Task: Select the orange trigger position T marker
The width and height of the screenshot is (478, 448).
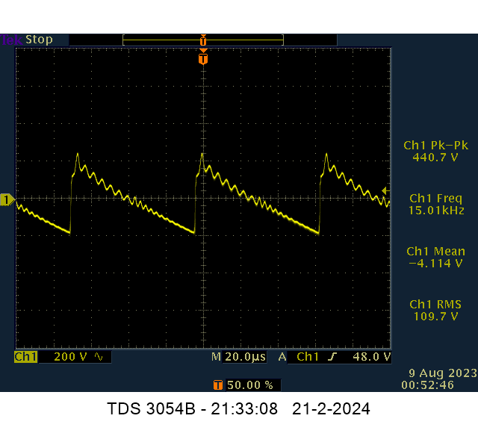Action: [202, 58]
